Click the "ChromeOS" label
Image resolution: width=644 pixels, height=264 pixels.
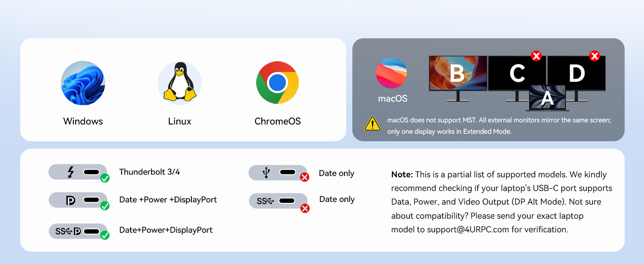tap(278, 121)
